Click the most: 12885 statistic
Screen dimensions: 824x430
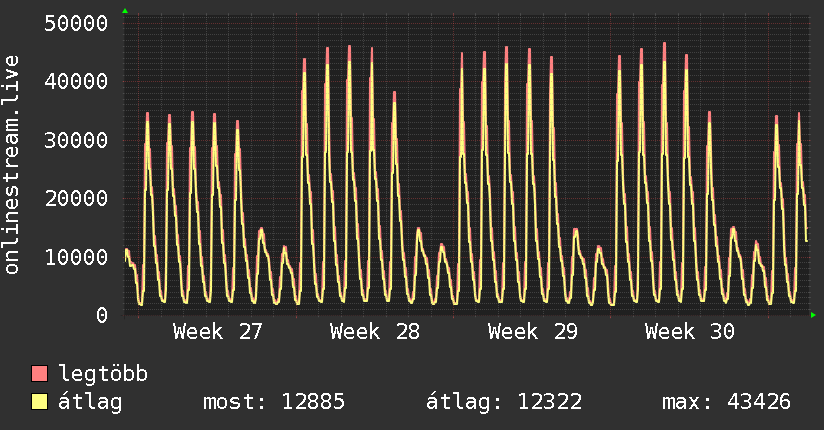274,402
